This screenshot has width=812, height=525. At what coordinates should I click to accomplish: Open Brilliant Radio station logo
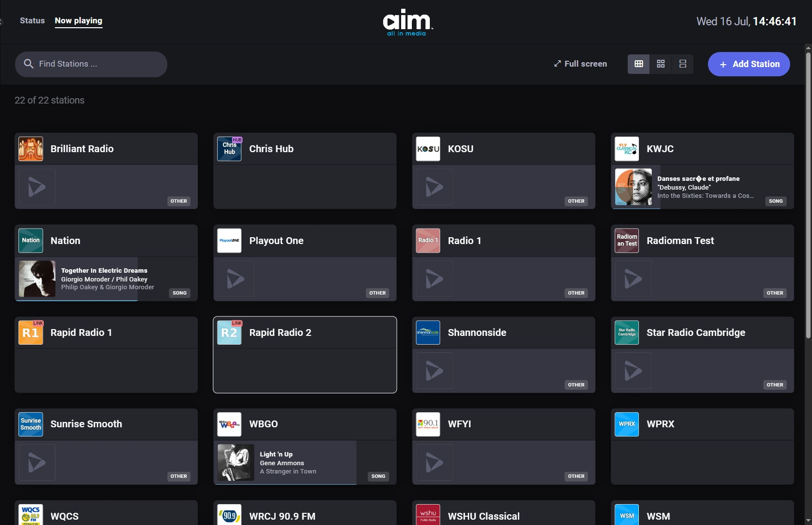[31, 149]
